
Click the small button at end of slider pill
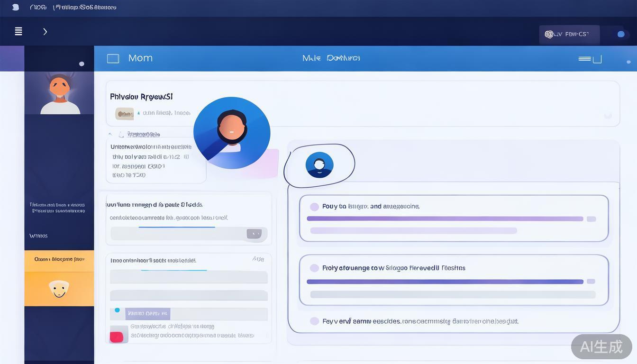[254, 234]
